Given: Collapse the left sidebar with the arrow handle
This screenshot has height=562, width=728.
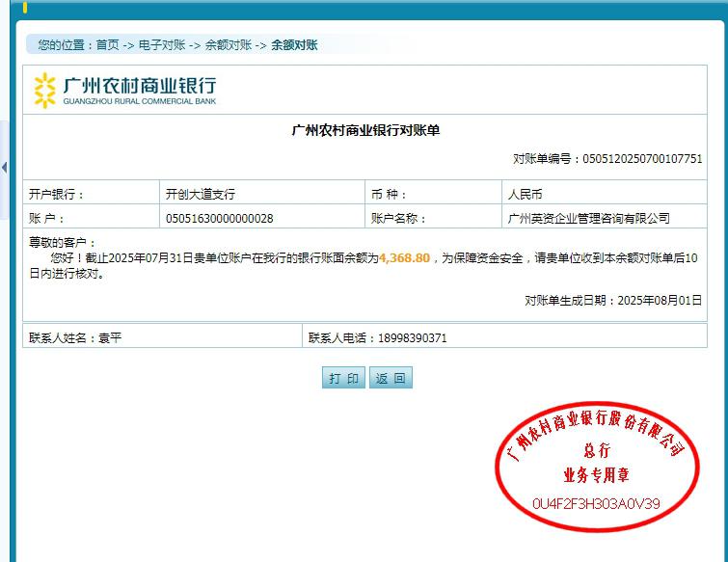Looking at the screenshot, I should coord(4,168).
